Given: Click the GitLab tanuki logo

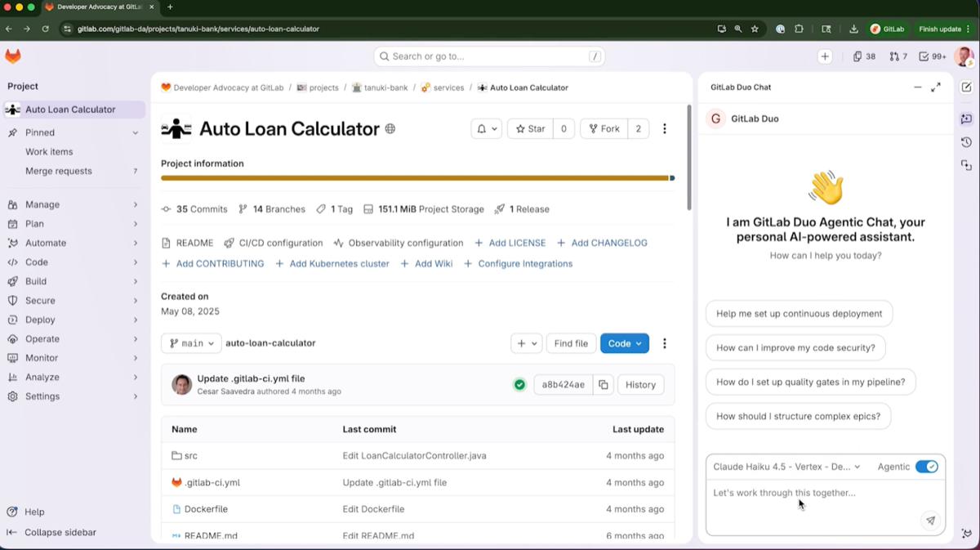Looking at the screenshot, I should pyautogui.click(x=13, y=56).
